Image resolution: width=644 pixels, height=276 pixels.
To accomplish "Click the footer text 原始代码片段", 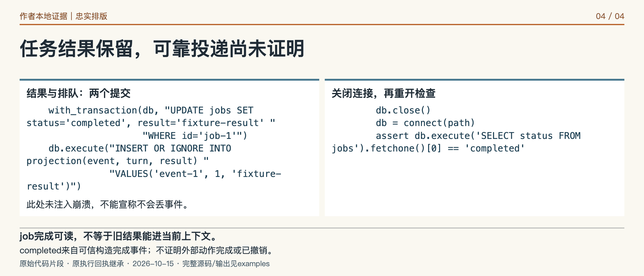I will [42, 264].
